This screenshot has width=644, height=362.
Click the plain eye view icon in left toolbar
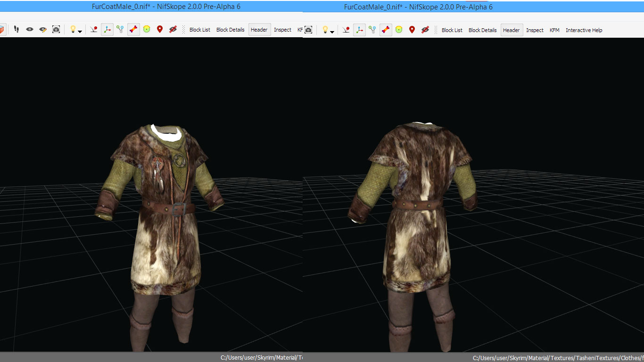point(30,29)
